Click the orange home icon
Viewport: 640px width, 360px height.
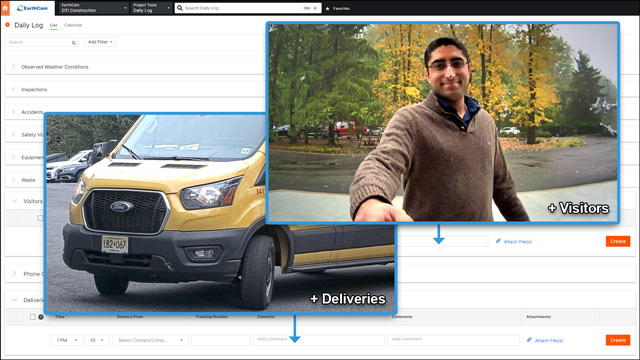[5, 8]
